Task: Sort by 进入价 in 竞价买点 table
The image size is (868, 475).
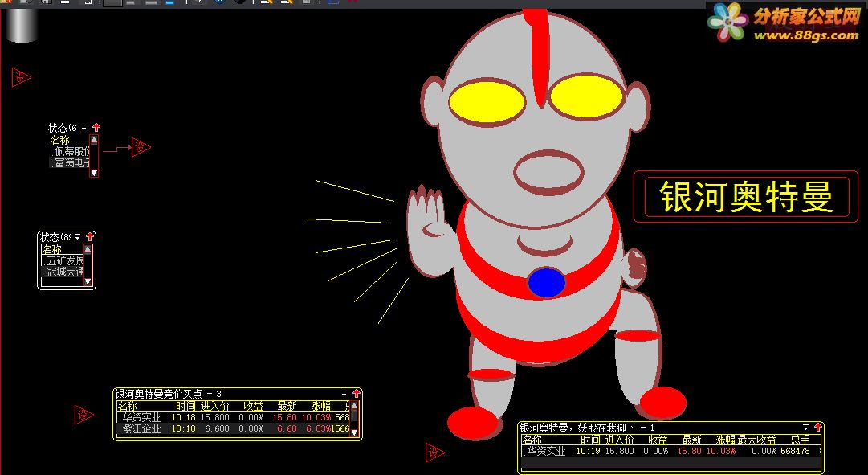Action: (214, 406)
